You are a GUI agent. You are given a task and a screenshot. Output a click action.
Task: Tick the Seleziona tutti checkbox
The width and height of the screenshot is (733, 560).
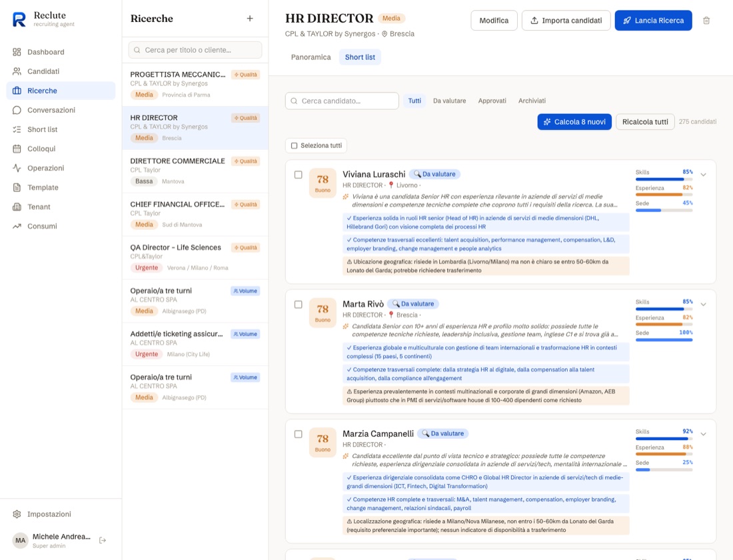pos(294,145)
